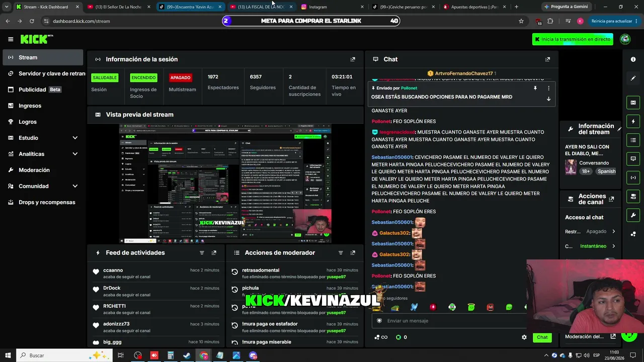The image size is (644, 362).
Task: Reload the page in Chrome
Action: pos(32,21)
